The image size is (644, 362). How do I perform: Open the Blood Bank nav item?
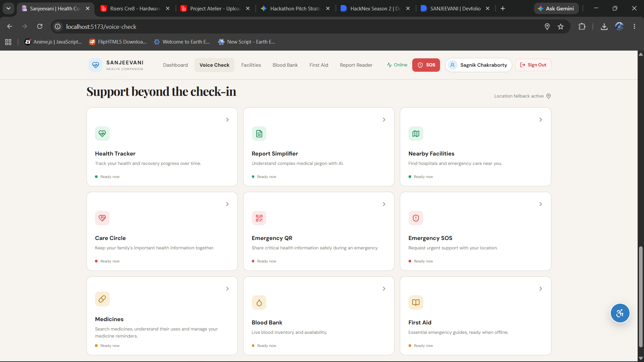[x=285, y=65]
